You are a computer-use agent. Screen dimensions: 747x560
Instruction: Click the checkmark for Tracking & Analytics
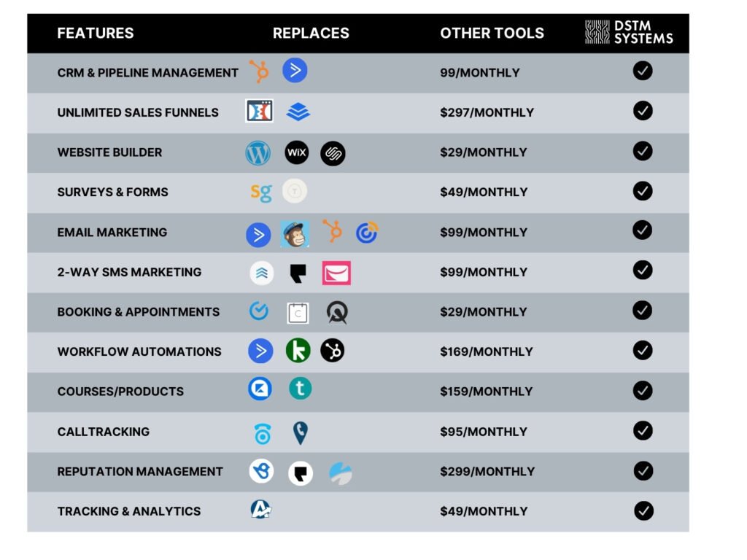click(x=643, y=510)
